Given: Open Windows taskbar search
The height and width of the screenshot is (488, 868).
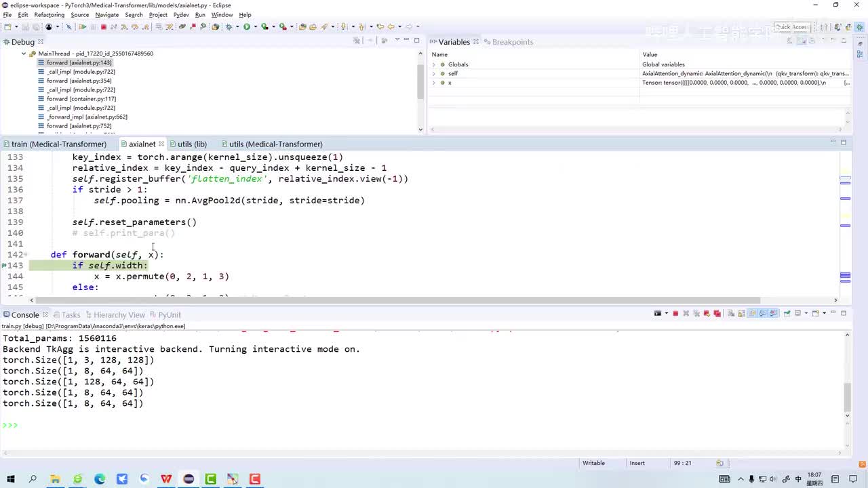Looking at the screenshot, I should click(x=33, y=479).
